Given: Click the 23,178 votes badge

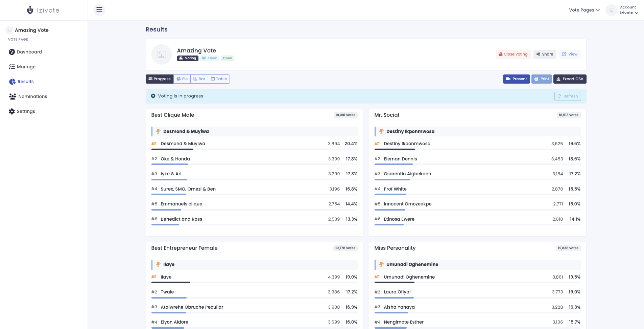Looking at the screenshot, I should coord(345,248).
